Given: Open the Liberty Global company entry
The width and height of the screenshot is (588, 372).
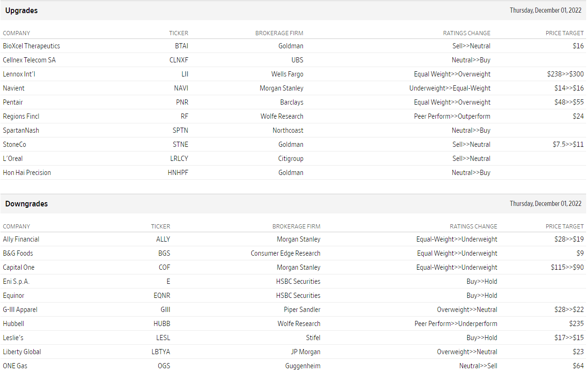Looking at the screenshot, I should [x=22, y=352].
